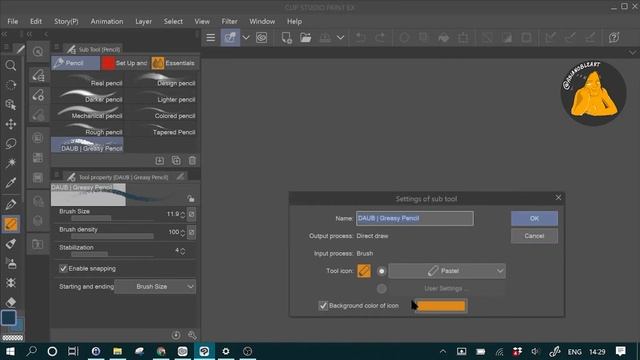Image resolution: width=640 pixels, height=360 pixels.
Task: Select the Move layer tool
Action: (11, 124)
